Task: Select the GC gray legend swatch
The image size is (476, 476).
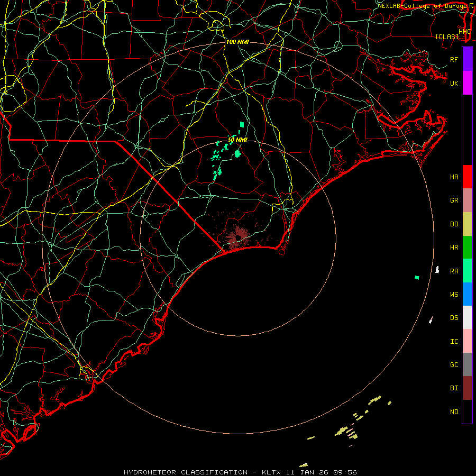Action: (x=467, y=364)
